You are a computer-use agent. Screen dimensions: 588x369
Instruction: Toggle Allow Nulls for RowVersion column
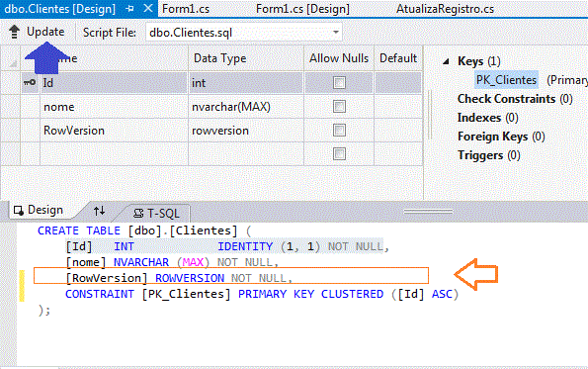[x=339, y=131]
